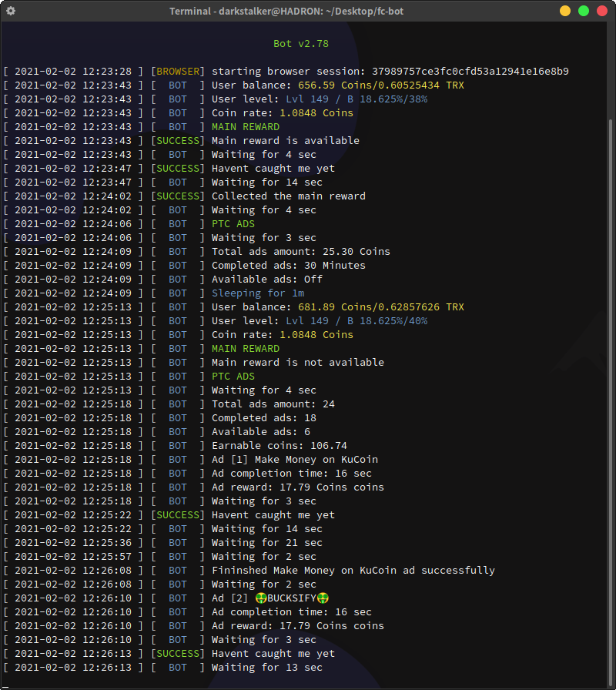Click 'Available ads: Off' line
The height and width of the screenshot is (690, 616).
267,280
